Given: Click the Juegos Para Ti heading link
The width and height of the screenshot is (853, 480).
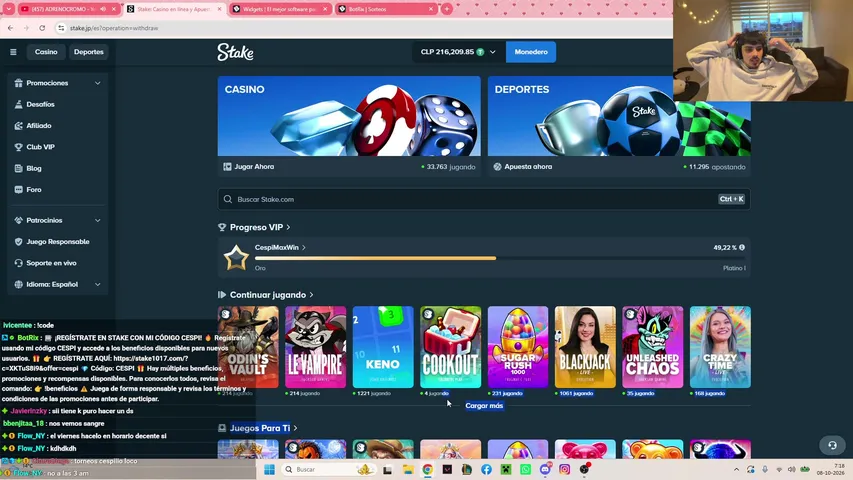Looking at the screenshot, I should point(259,428).
